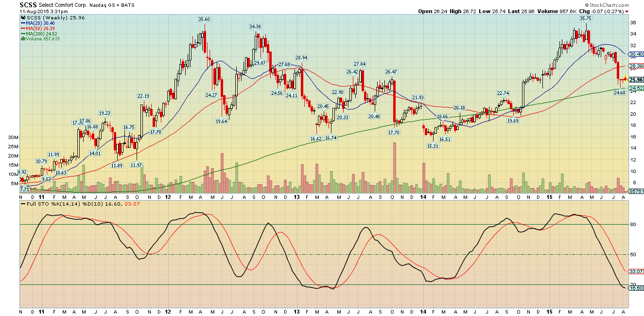This screenshot has width=644, height=316.
Task: Click the 15.31 low price label
Action: pos(433,146)
